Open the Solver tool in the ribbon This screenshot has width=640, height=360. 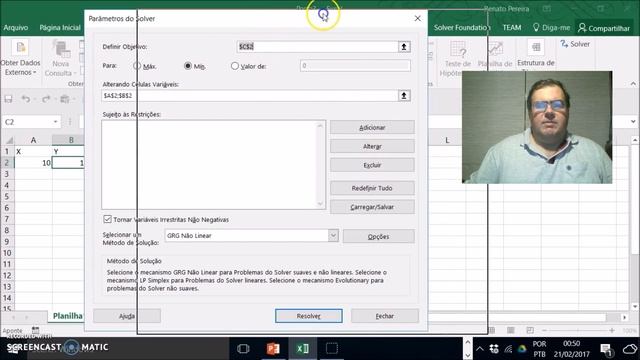coord(575,44)
